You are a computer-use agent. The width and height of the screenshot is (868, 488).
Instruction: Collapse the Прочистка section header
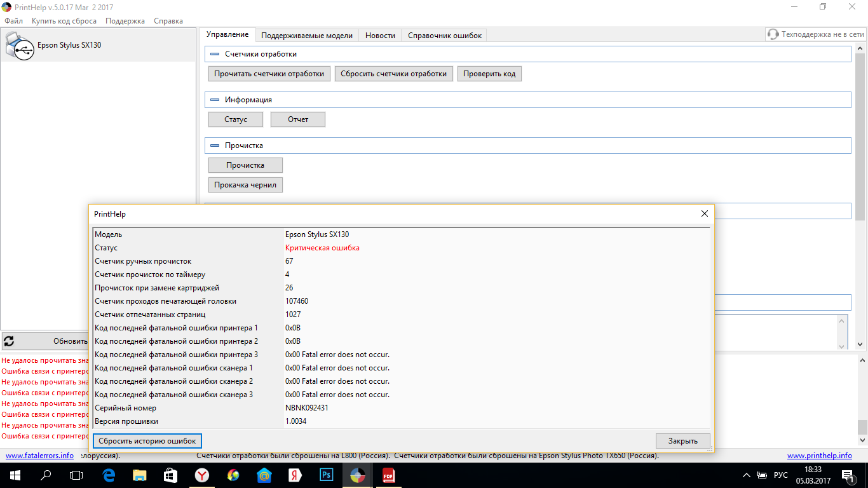coord(215,146)
